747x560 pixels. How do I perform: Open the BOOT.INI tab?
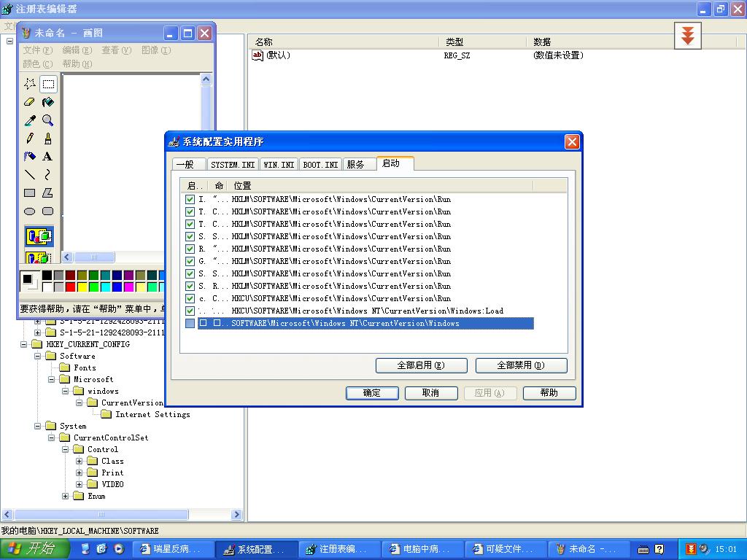click(320, 164)
